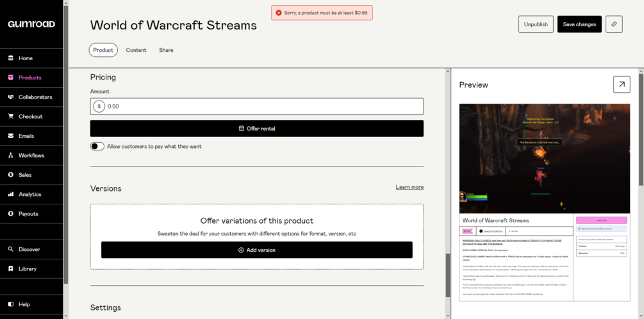Click the editor pane vertical scrollbar thumb

tap(448, 275)
